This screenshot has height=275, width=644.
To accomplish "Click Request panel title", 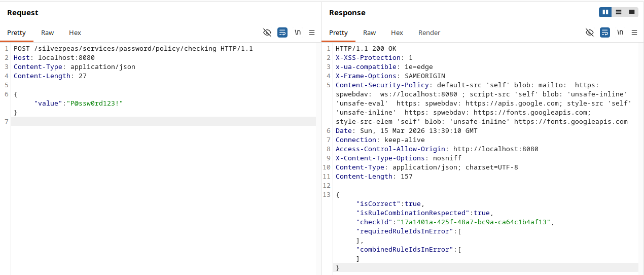I will (x=23, y=13).
